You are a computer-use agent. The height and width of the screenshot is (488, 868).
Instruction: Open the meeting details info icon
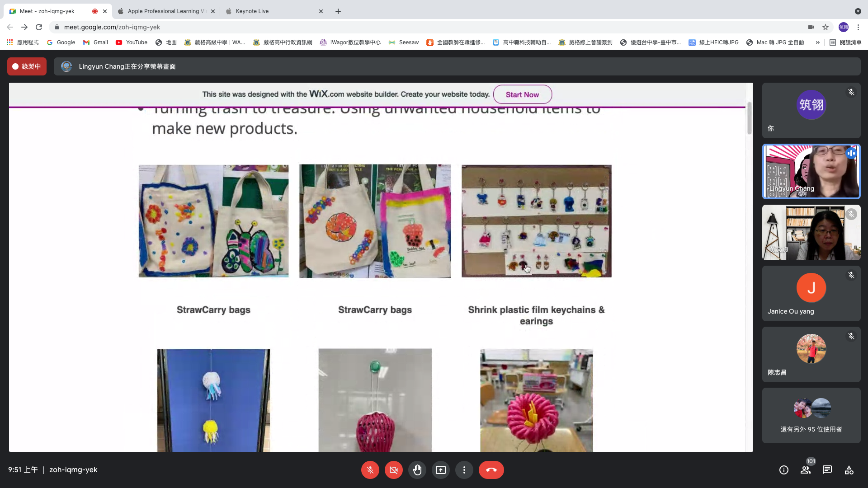click(783, 470)
